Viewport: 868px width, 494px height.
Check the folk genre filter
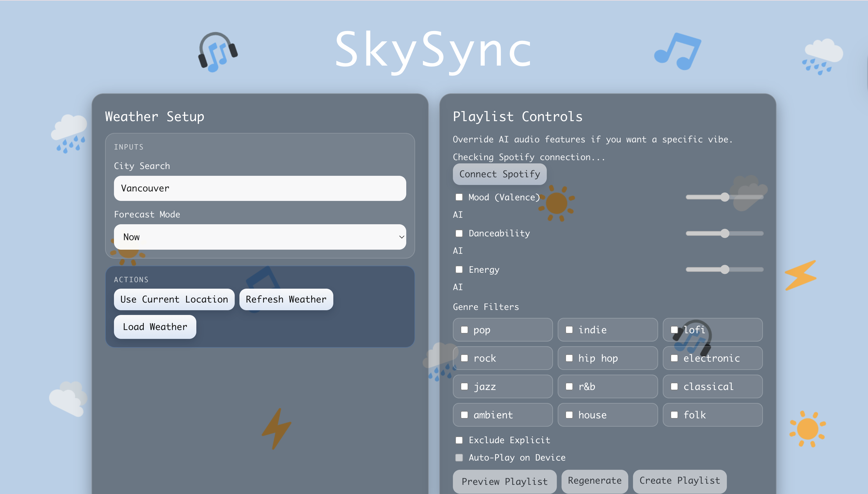[674, 415]
